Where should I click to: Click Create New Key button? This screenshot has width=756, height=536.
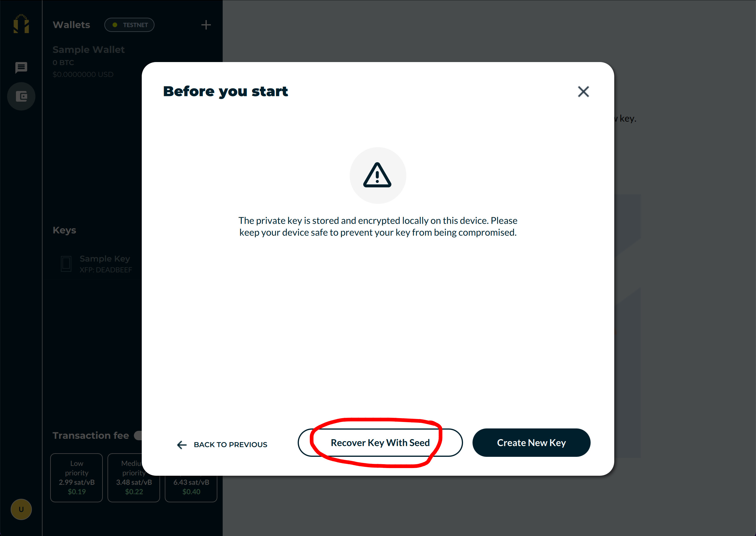[x=531, y=443]
